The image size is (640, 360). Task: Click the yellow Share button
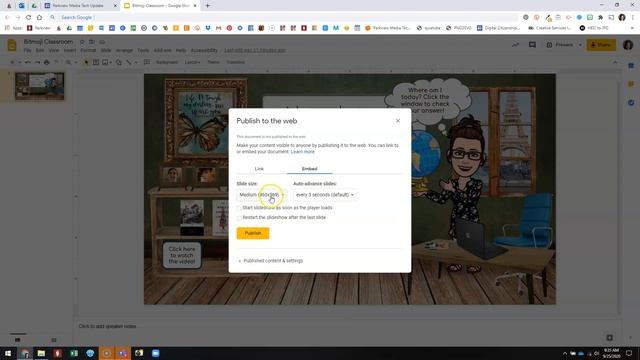coord(601,45)
